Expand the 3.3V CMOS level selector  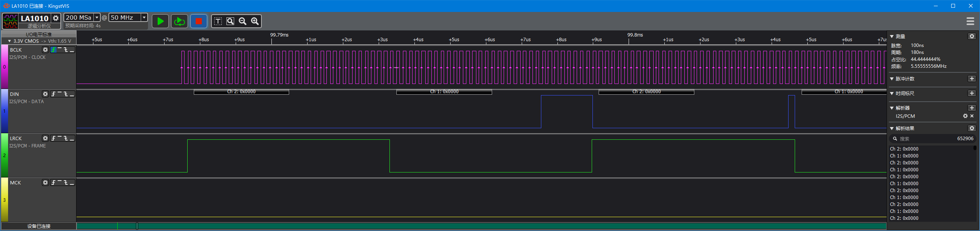point(10,41)
